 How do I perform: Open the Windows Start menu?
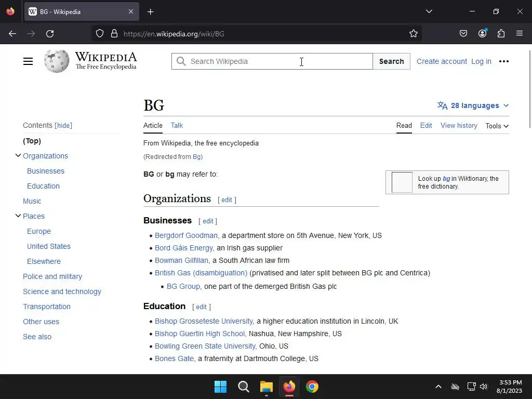coord(220,387)
